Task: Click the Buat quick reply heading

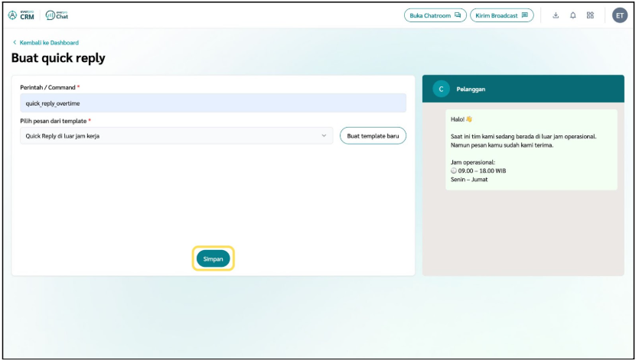Action: (x=58, y=58)
